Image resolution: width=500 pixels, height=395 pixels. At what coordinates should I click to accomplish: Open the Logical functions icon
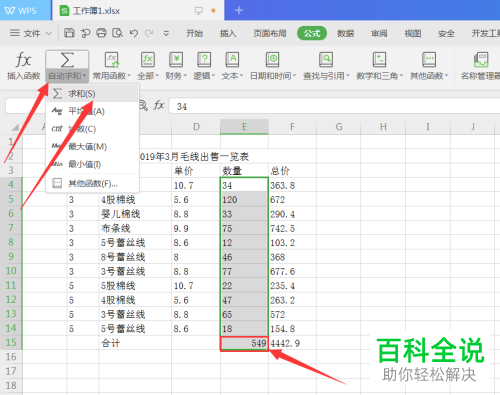click(204, 60)
